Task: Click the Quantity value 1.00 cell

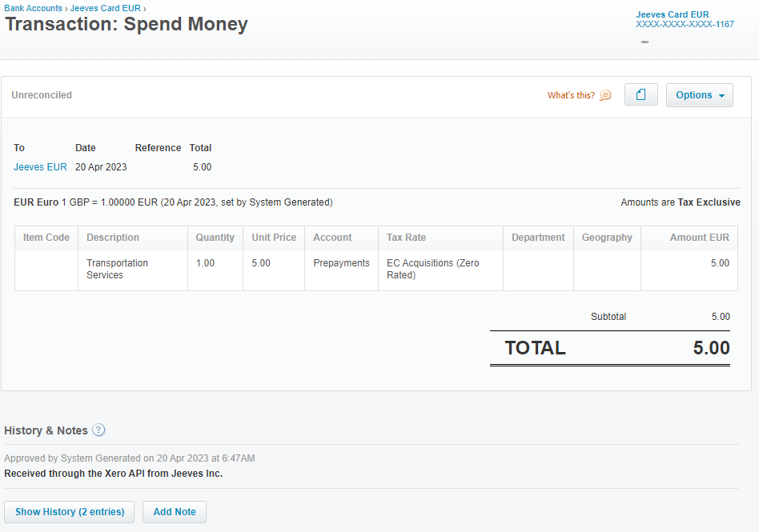Action: 205,263
